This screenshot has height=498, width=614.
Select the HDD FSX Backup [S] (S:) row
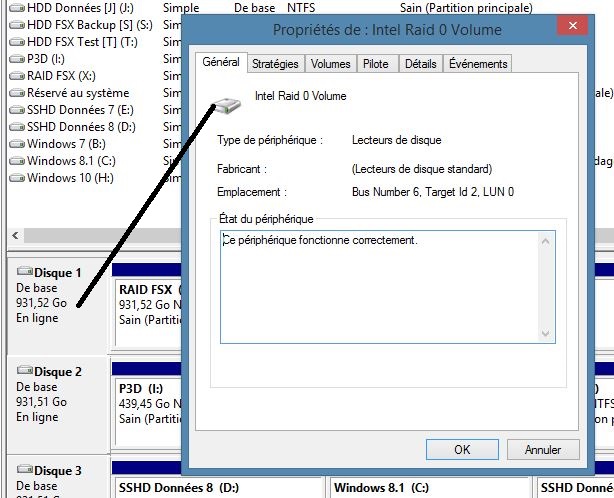point(95,25)
